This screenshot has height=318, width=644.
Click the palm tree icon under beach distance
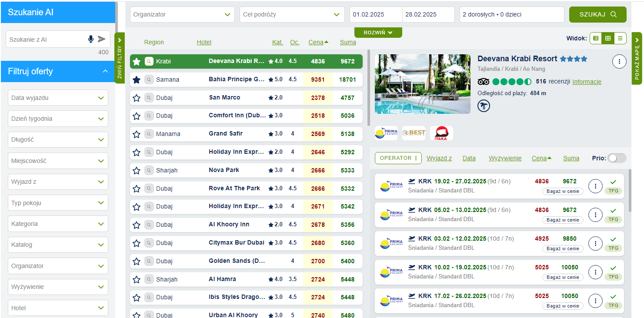click(484, 106)
